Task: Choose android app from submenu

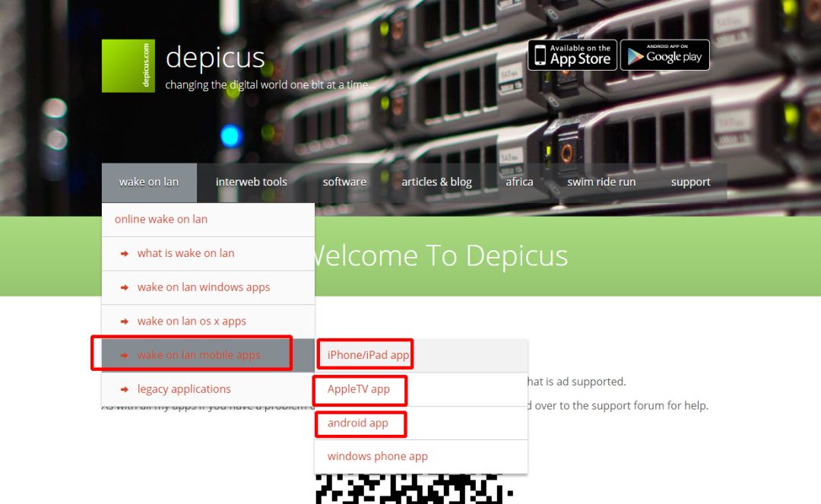Action: coord(421,423)
